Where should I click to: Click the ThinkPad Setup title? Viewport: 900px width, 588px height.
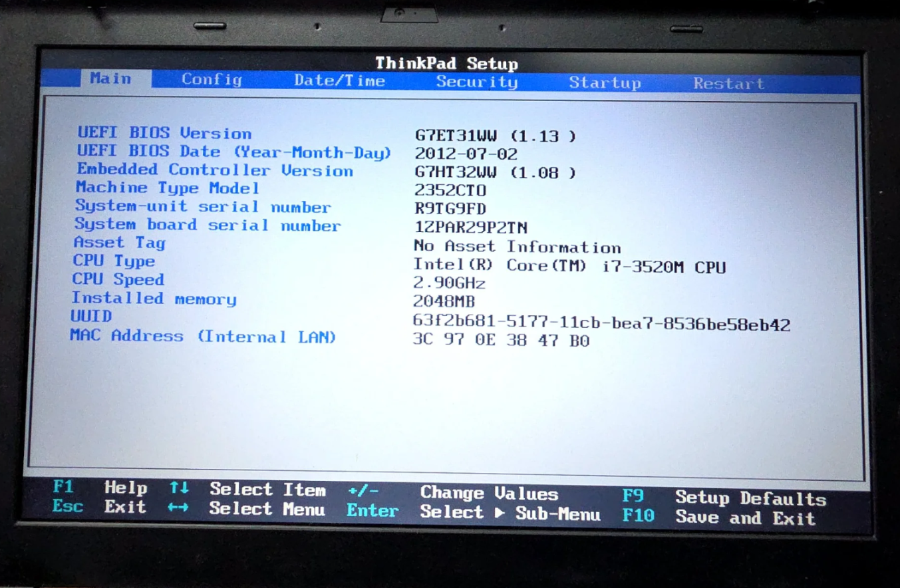click(446, 64)
